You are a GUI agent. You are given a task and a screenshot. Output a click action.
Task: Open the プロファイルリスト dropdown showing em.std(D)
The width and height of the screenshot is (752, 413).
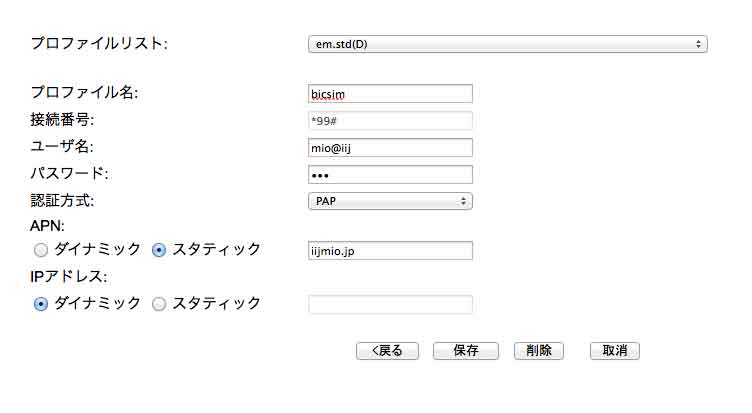tap(507, 44)
